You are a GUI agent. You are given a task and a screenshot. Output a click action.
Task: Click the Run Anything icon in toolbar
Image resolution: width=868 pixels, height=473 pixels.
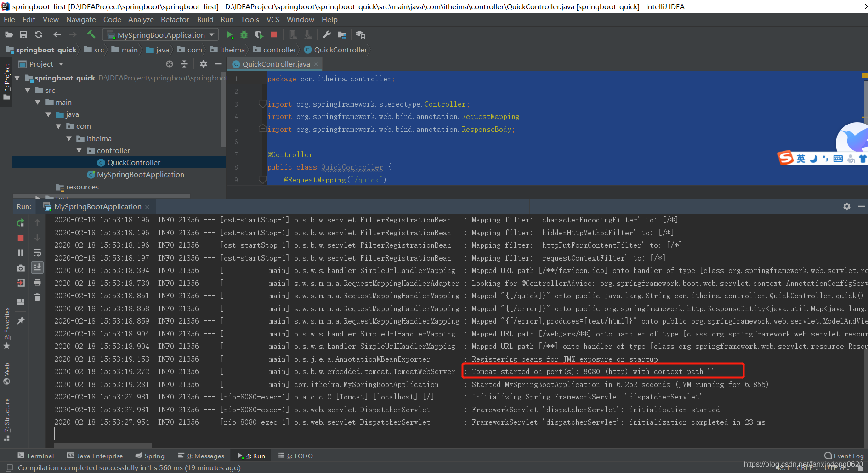(361, 35)
